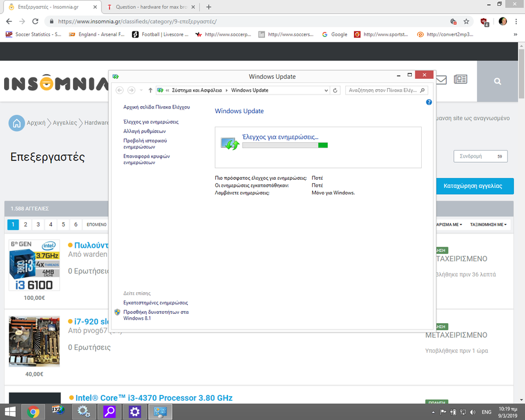Screen dimensions: 525x420
Task: Click the search magnifier in Control Panel
Action: tap(422, 90)
